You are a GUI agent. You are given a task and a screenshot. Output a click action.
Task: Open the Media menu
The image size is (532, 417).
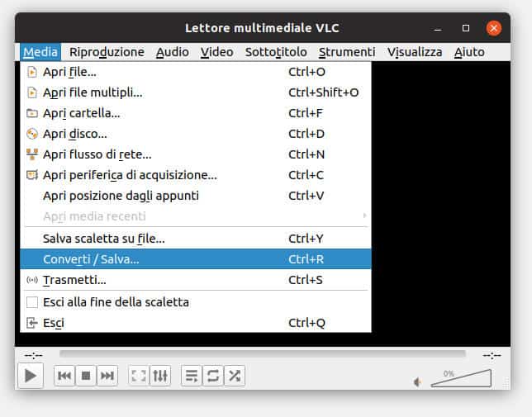click(40, 52)
